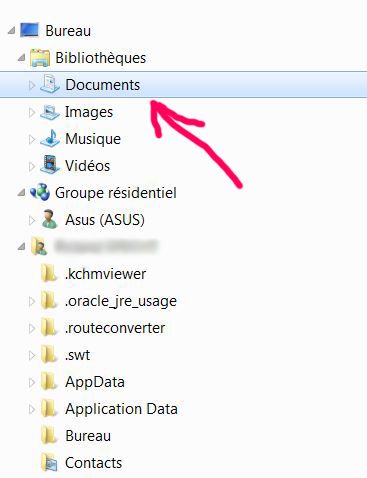Image resolution: width=367 pixels, height=478 pixels.
Task: Click the .swt folder icon
Action: 49,354
